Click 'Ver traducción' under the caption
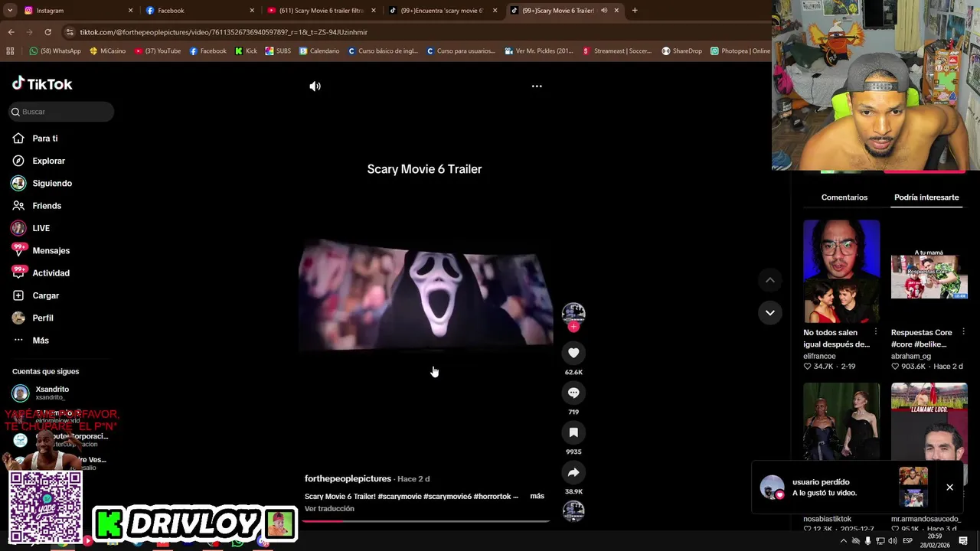Screen dimensions: 980x551 (329, 509)
